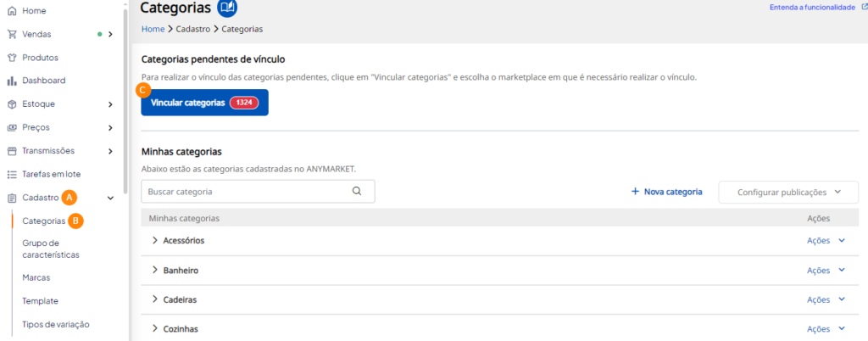The image size is (868, 341).
Task: Focus the Buscar categoria search field
Action: (246, 192)
